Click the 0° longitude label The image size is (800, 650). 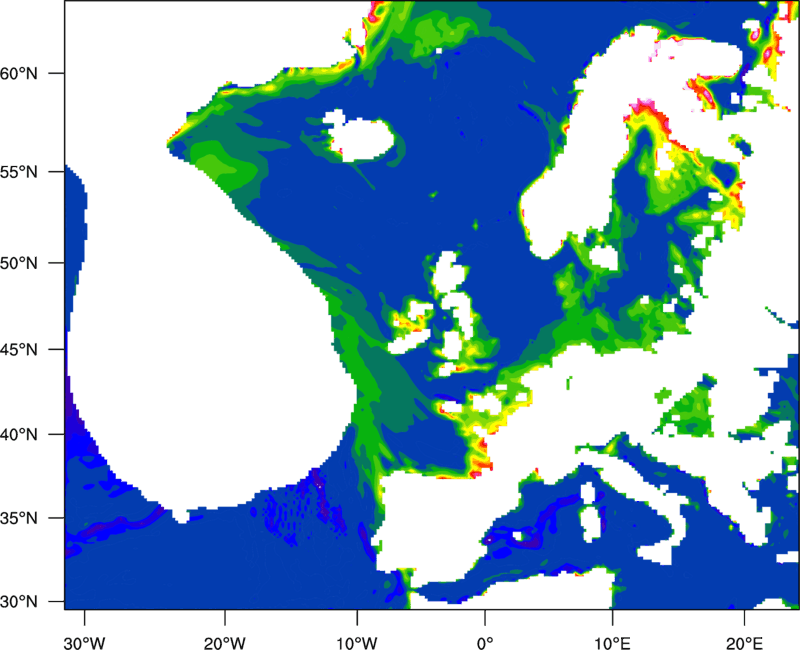click(x=485, y=643)
